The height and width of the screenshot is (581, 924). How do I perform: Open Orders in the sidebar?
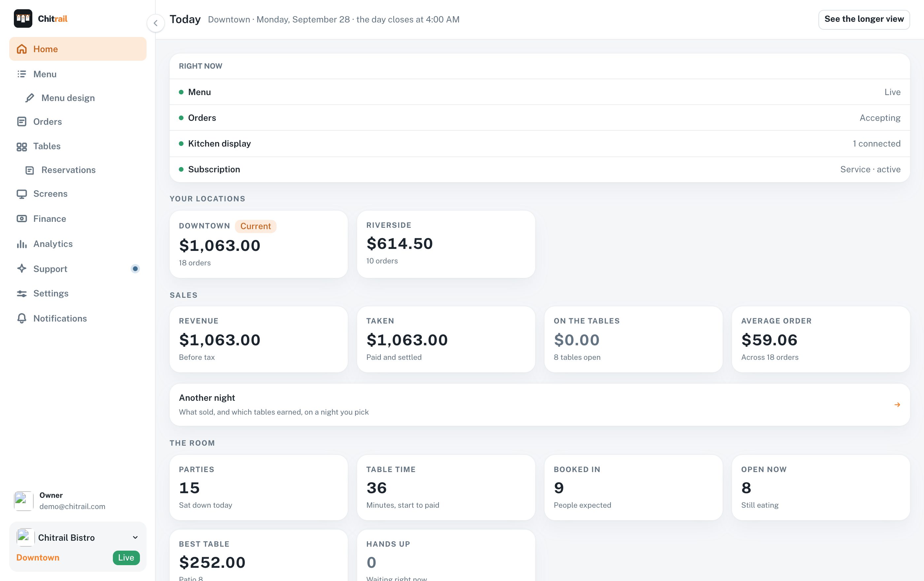[x=78, y=122]
